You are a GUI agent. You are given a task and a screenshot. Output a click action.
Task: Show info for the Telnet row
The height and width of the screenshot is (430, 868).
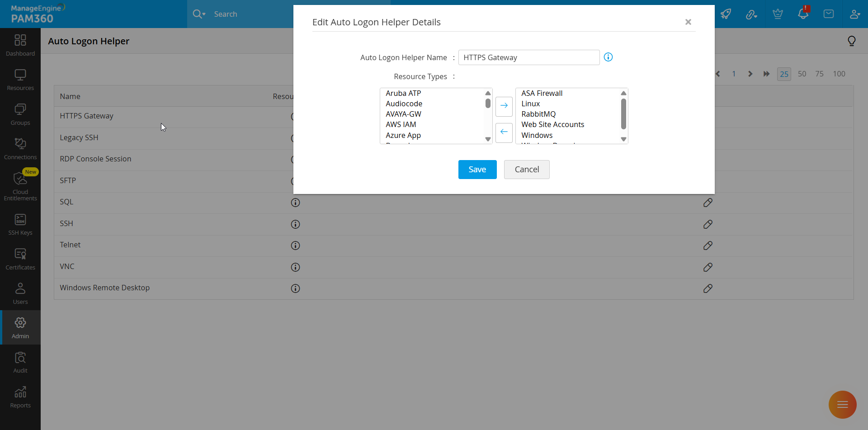tap(295, 246)
